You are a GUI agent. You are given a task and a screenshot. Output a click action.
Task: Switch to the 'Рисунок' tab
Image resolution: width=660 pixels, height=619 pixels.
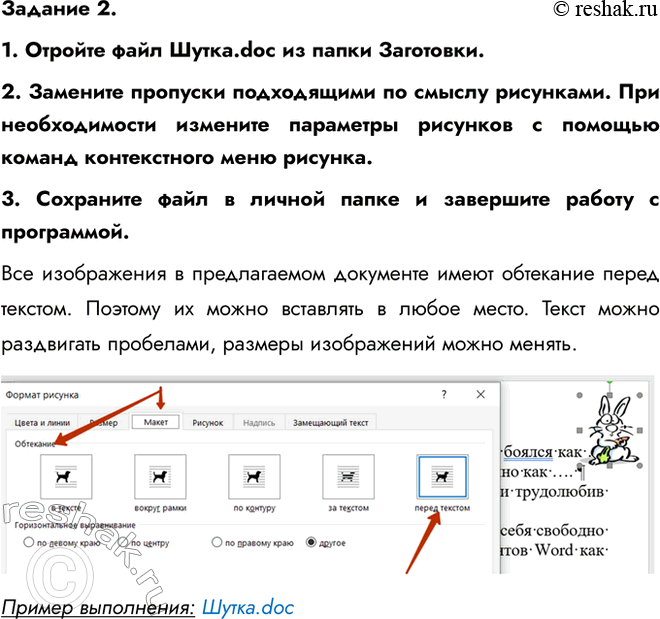pos(208,423)
